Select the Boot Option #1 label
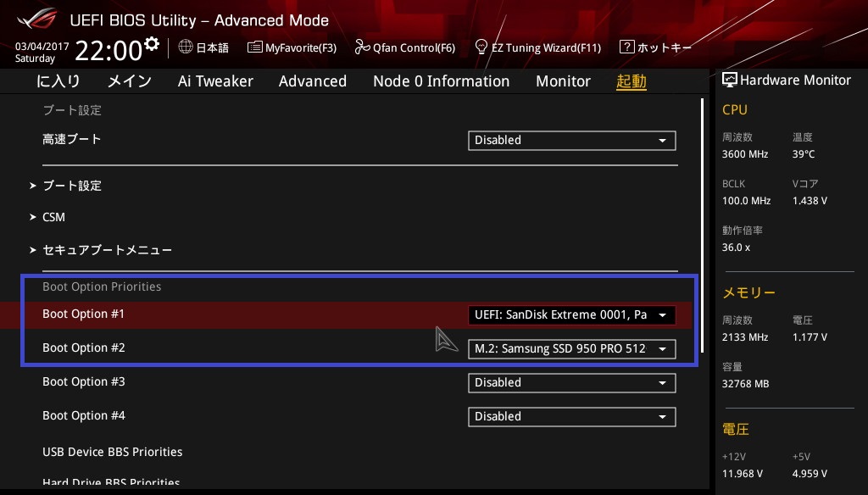Viewport: 868px width, 495px height. 84,314
